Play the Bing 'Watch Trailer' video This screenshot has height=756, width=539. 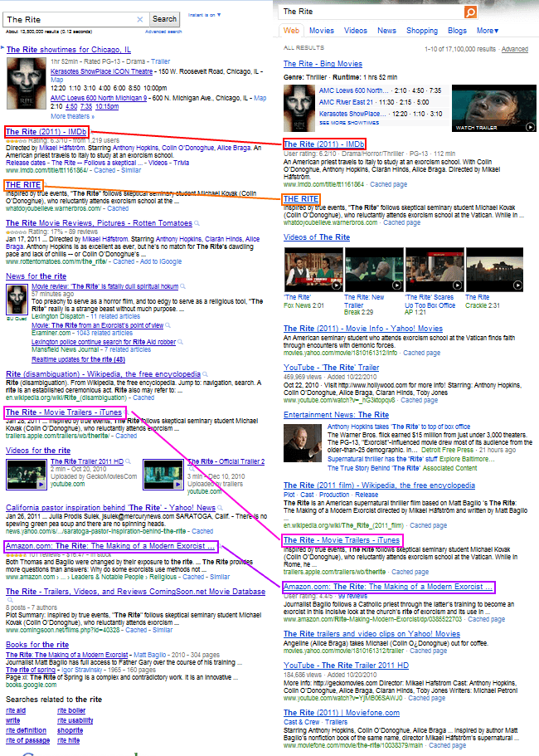pos(493,108)
